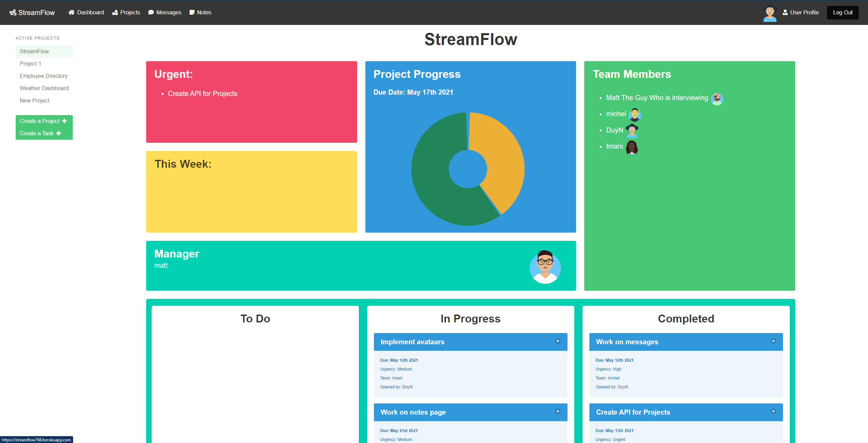The width and height of the screenshot is (868, 443).
Task: Close the Create API for Projects card
Action: 773,411
